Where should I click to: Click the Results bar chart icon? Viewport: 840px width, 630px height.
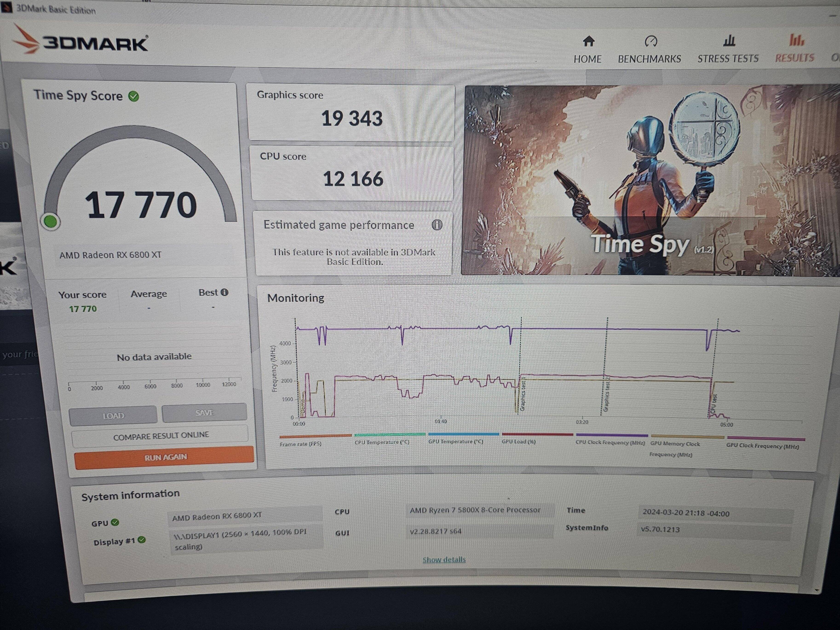pos(796,40)
